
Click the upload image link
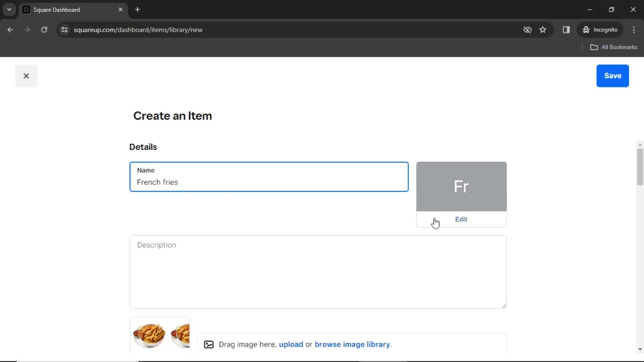(291, 344)
